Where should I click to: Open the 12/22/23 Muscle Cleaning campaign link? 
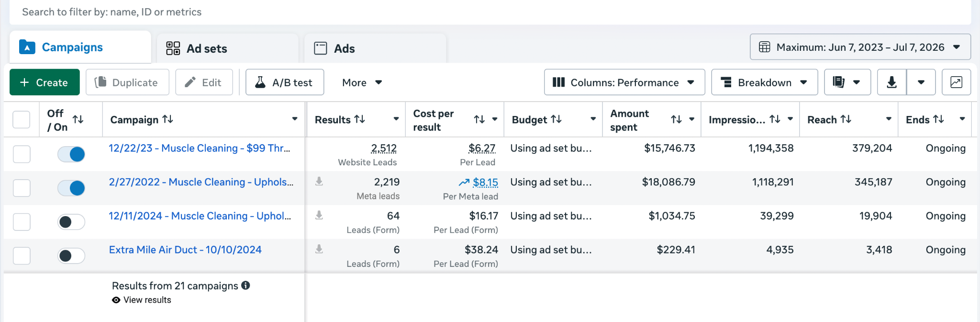point(200,148)
